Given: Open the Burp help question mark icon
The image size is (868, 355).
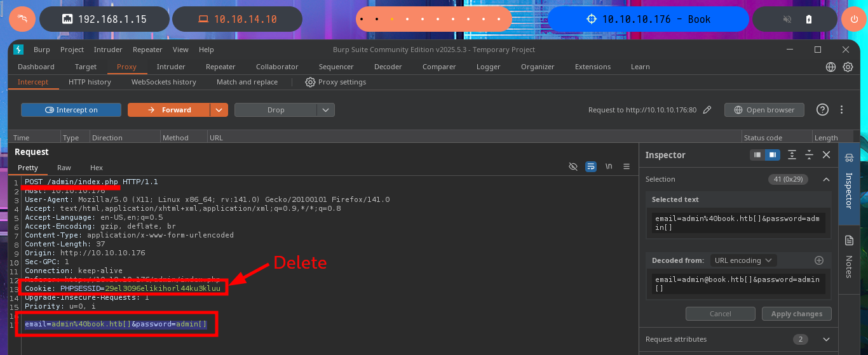Looking at the screenshot, I should pos(822,110).
